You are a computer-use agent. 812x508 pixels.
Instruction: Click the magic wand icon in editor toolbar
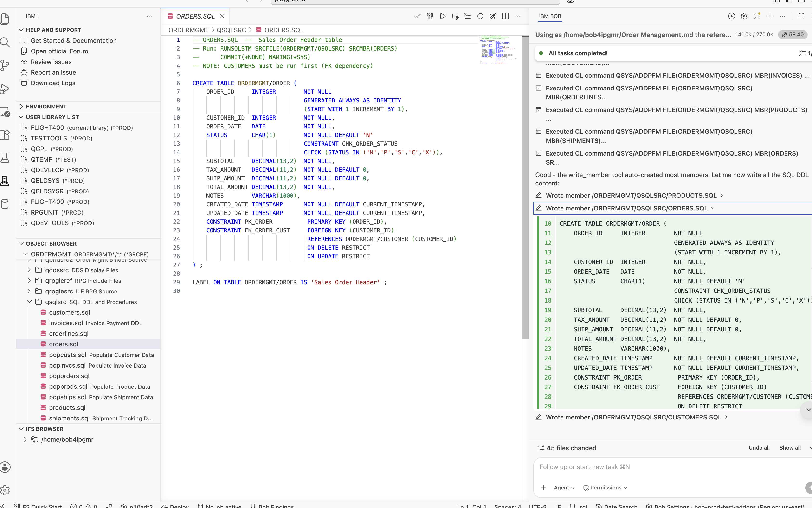493,16
